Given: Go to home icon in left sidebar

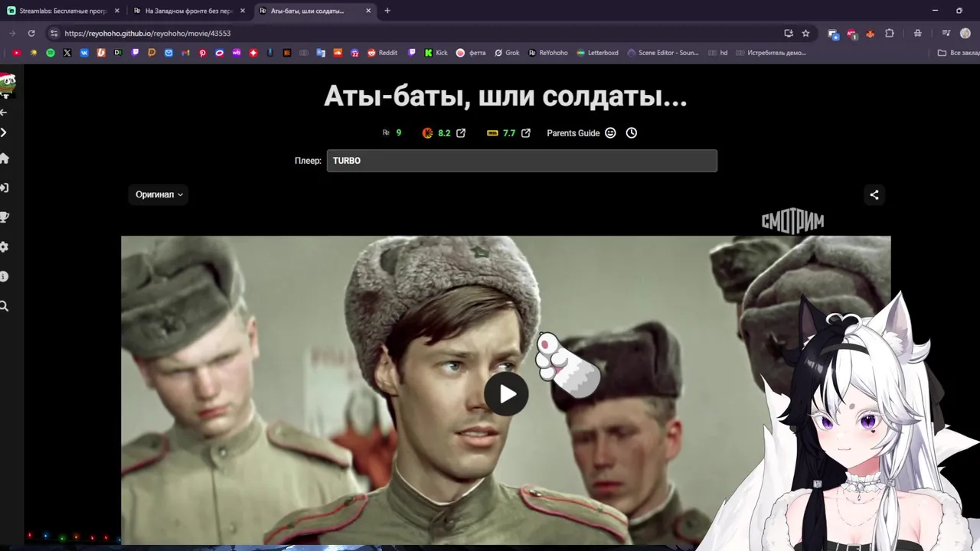Looking at the screenshot, I should [4, 158].
